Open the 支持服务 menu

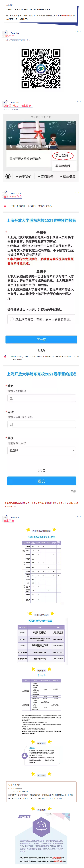pyautogui.click(x=46, y=176)
